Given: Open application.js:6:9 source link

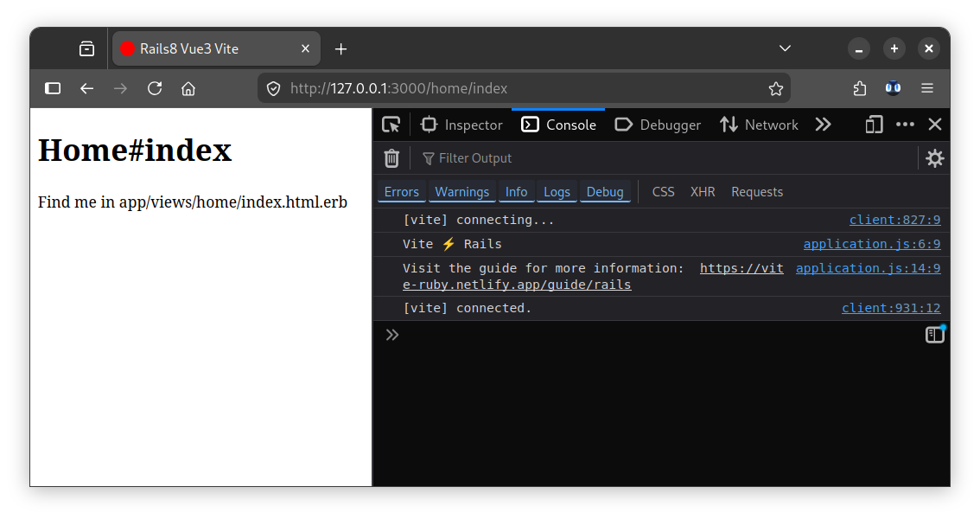Looking at the screenshot, I should [x=872, y=244].
